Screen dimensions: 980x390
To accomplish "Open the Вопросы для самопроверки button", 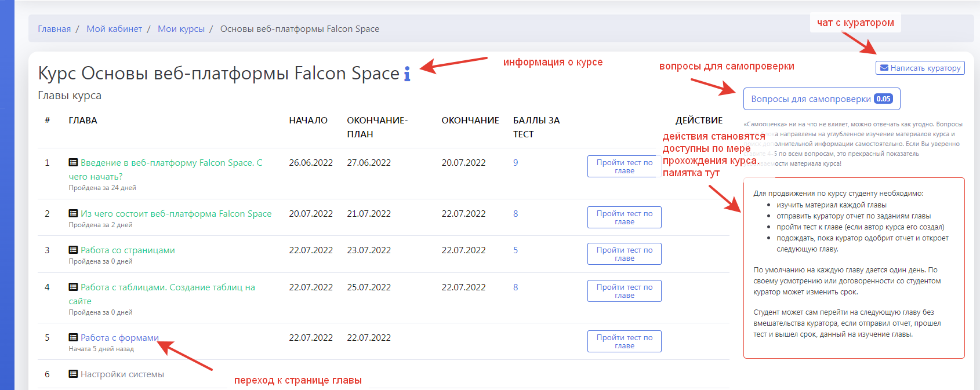I will (x=811, y=99).
